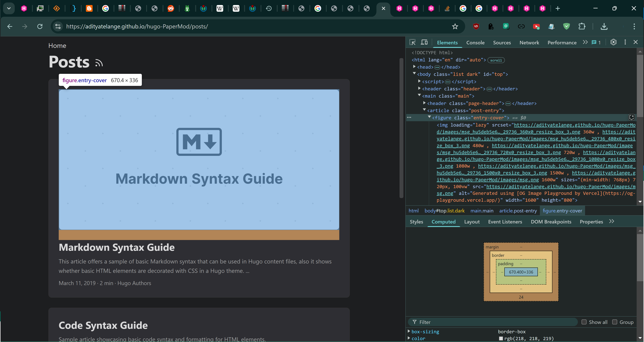This screenshot has height=342, width=644.
Task: Focus the Computed styles Filter field
Action: tap(492, 322)
